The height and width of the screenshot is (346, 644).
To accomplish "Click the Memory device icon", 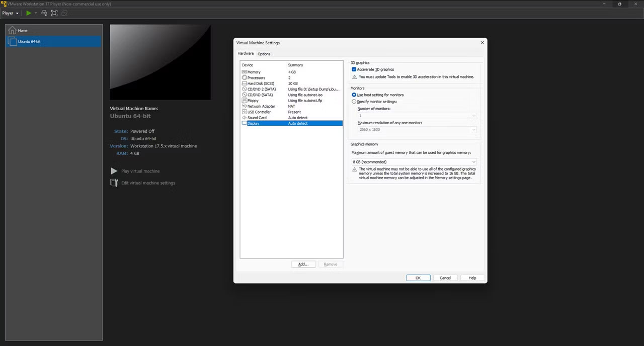I will [x=244, y=72].
